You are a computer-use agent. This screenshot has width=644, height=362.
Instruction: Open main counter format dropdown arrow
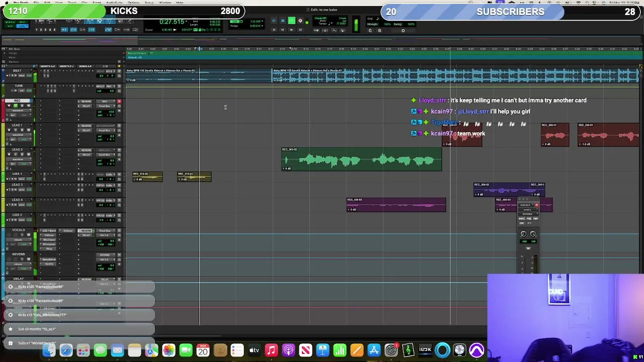tap(186, 21)
